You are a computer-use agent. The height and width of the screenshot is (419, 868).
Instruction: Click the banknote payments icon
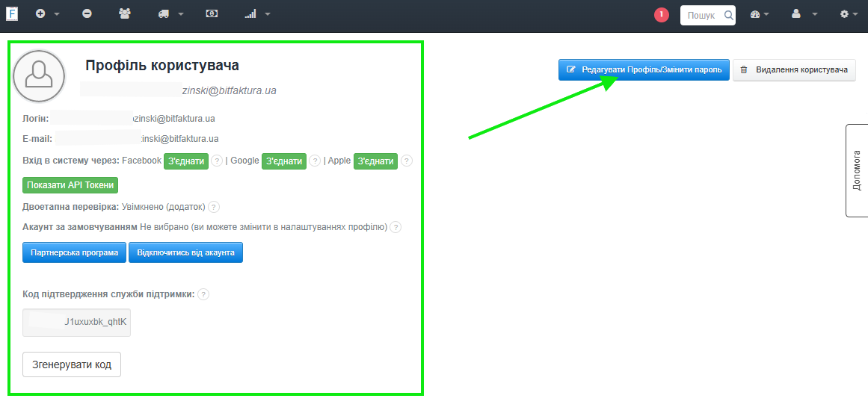click(212, 14)
